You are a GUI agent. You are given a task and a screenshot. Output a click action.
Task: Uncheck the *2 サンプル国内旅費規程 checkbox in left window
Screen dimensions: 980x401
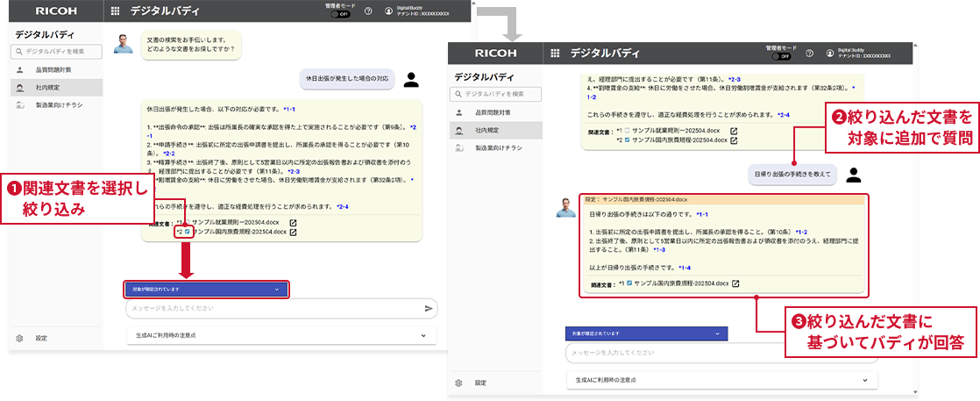(187, 233)
